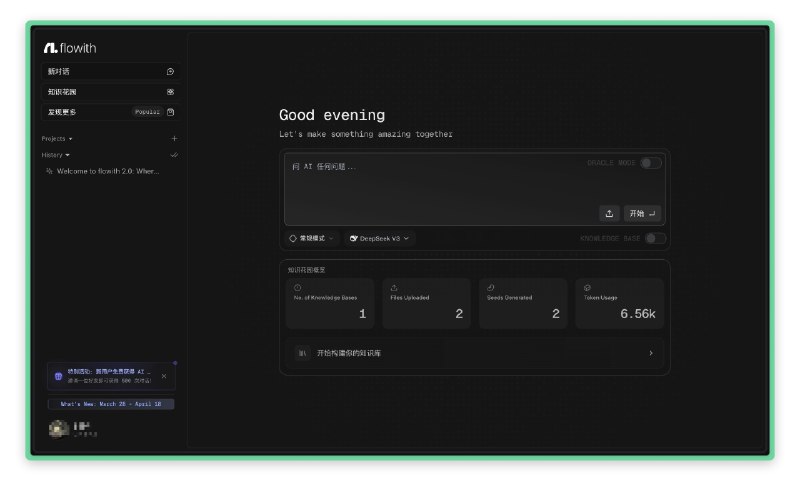Open the 'Welcome to flowith 2.0' conversation
Viewport: 800px width, 491px height.
pyautogui.click(x=103, y=171)
